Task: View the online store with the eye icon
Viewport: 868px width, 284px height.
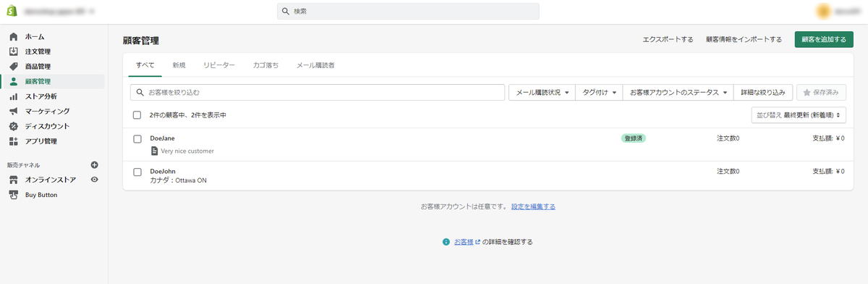Action: 94,180
